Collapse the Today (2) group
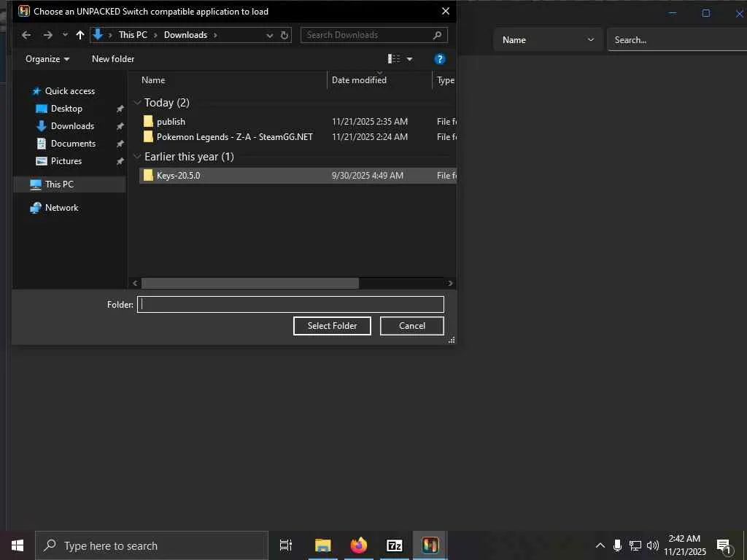Screen dimensions: 747x560 point(137,102)
